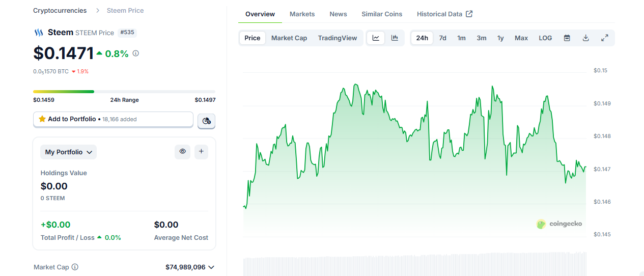
Task: Click the volume bars below the chart
Action: click(415, 264)
